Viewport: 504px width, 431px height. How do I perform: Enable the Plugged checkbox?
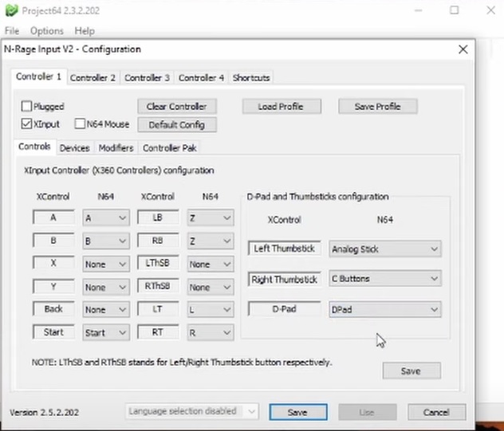[27, 107]
